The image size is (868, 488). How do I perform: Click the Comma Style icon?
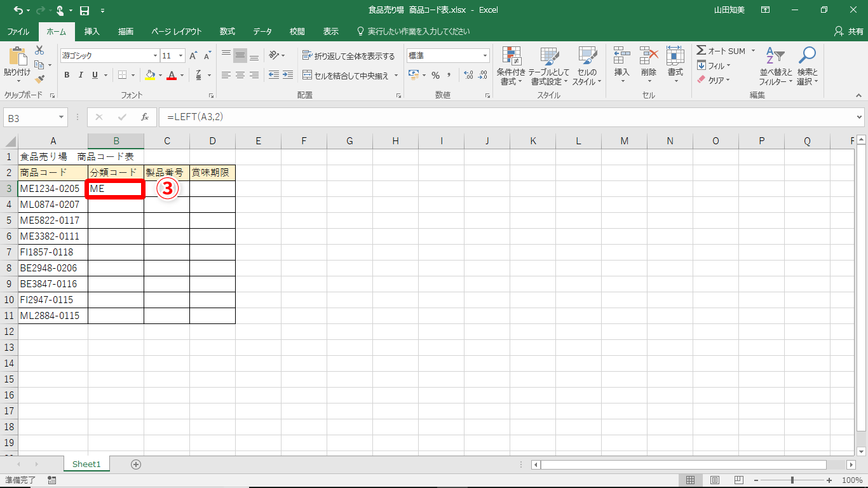click(449, 75)
